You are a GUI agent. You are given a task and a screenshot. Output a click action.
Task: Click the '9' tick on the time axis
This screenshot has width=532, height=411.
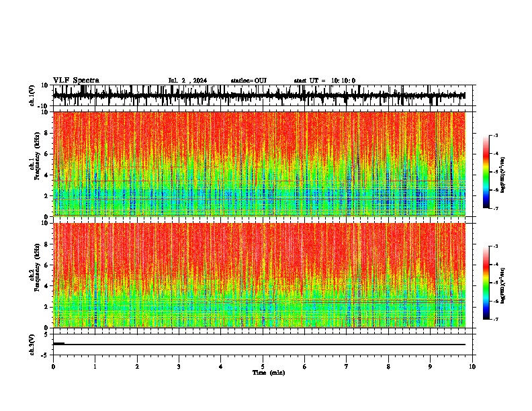(430, 367)
